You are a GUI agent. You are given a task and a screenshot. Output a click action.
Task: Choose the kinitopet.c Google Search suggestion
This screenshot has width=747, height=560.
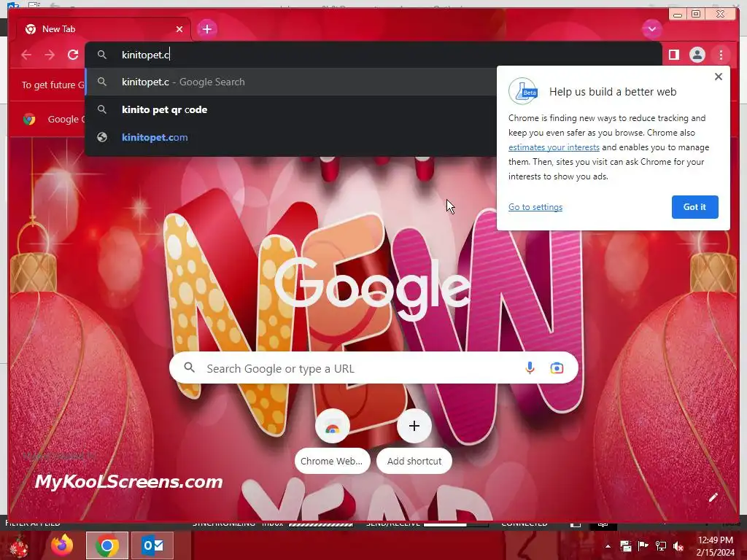(x=290, y=82)
